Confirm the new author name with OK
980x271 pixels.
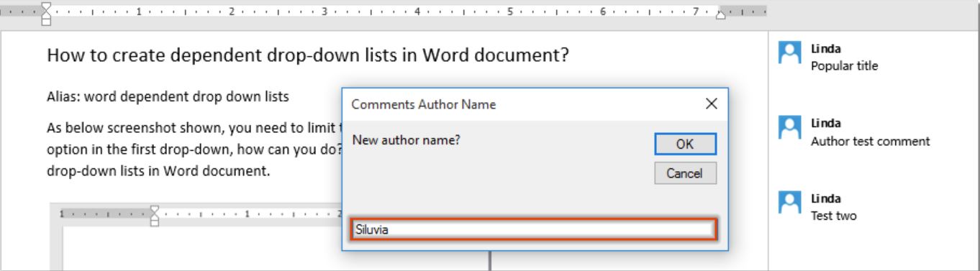(685, 144)
